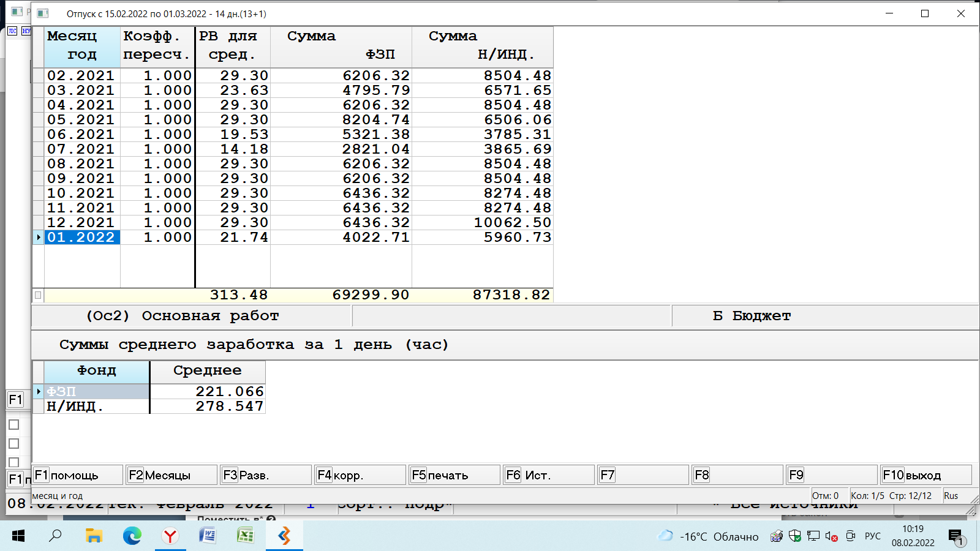Open Windows Security shield tray icon

click(795, 536)
